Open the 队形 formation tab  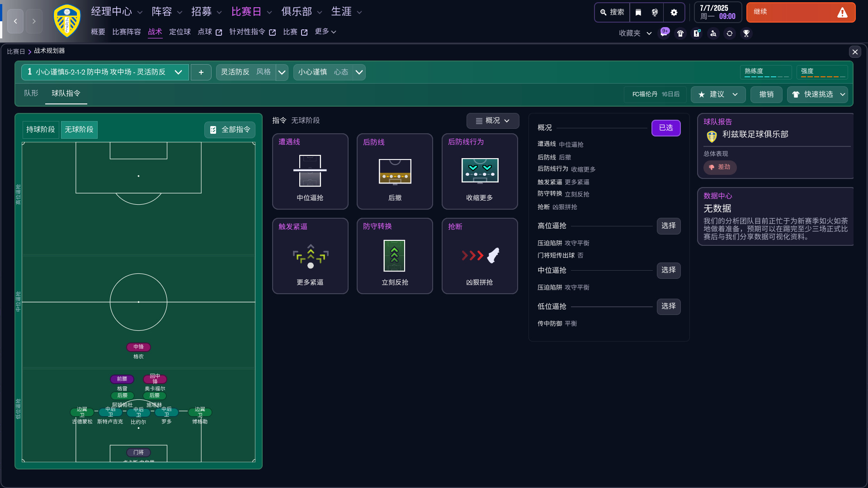pyautogui.click(x=31, y=93)
